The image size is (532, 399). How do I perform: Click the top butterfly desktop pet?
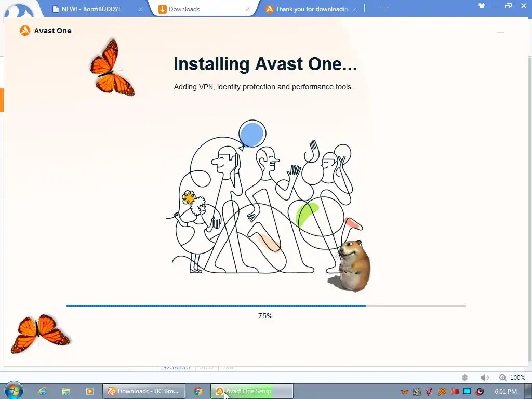pos(112,68)
